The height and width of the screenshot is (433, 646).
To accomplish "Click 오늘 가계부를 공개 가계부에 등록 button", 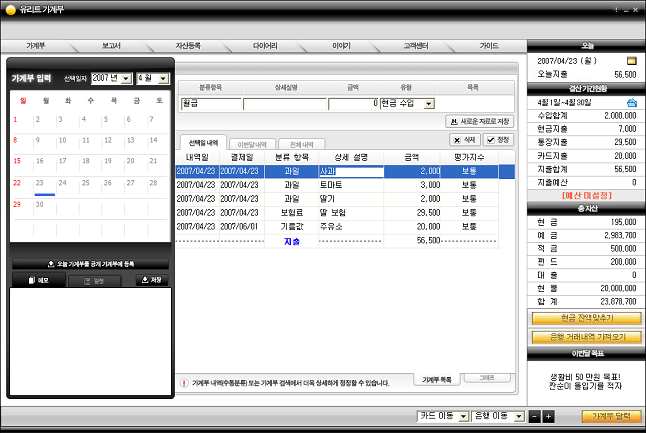I will (x=91, y=264).
